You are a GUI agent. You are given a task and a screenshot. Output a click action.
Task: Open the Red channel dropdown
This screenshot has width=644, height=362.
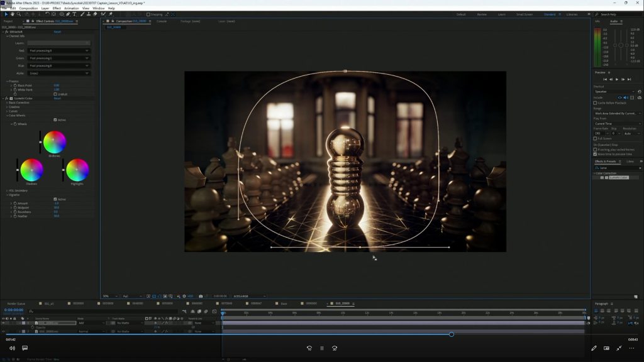[59, 50]
